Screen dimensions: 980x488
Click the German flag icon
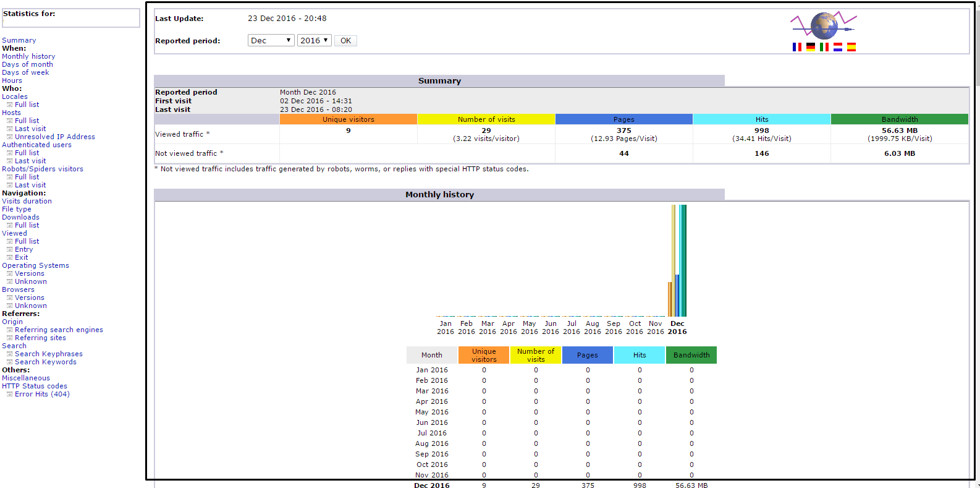tap(810, 47)
